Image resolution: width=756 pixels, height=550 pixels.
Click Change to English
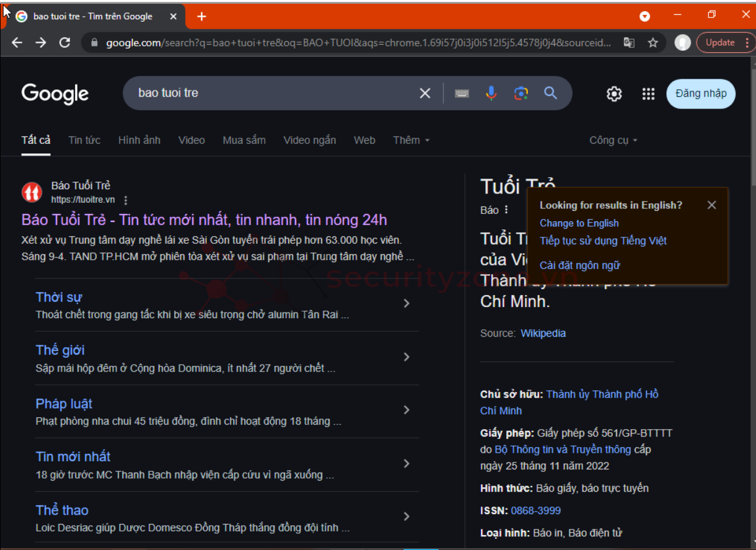point(579,223)
